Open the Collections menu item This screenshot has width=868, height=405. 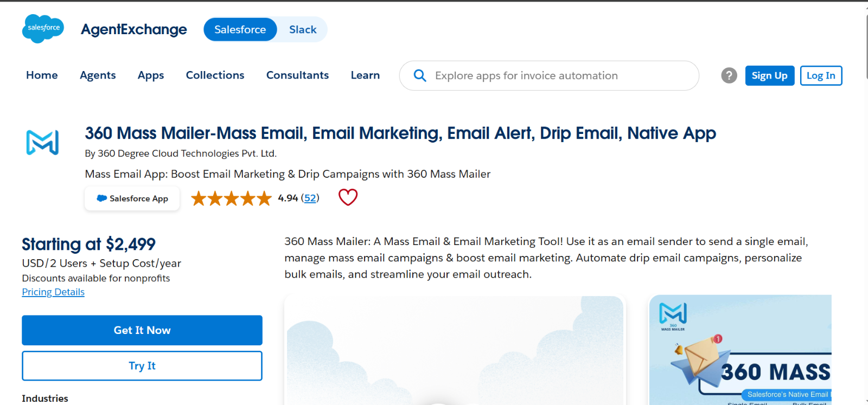point(215,75)
